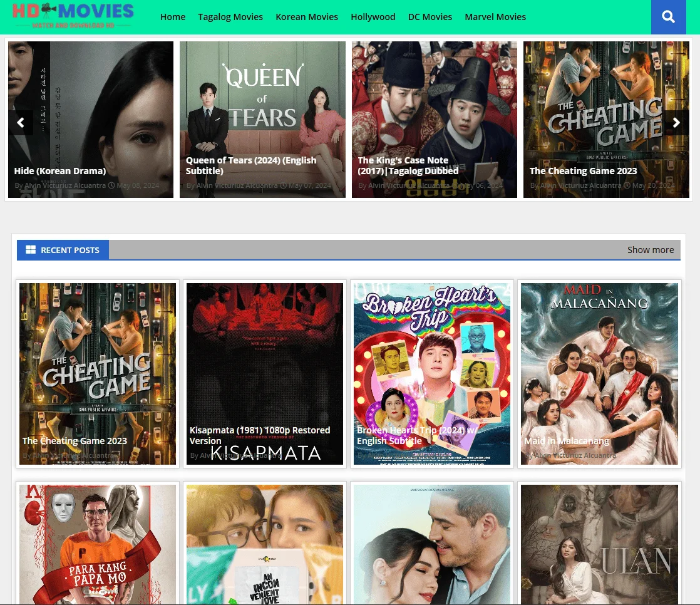The width and height of the screenshot is (700, 605).
Task: Open The Cheating Game 2023 recent post title
Action: click(x=75, y=441)
